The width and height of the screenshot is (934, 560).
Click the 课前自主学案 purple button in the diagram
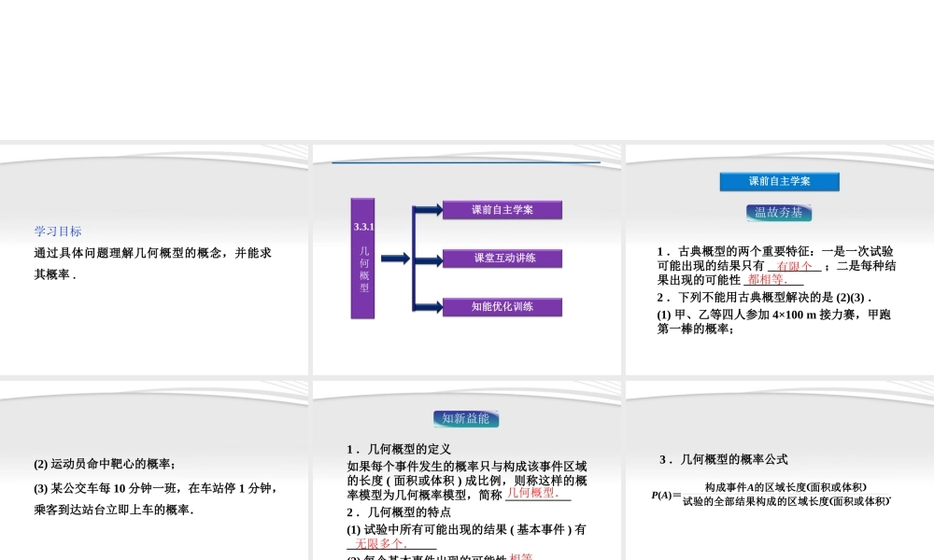(x=502, y=210)
